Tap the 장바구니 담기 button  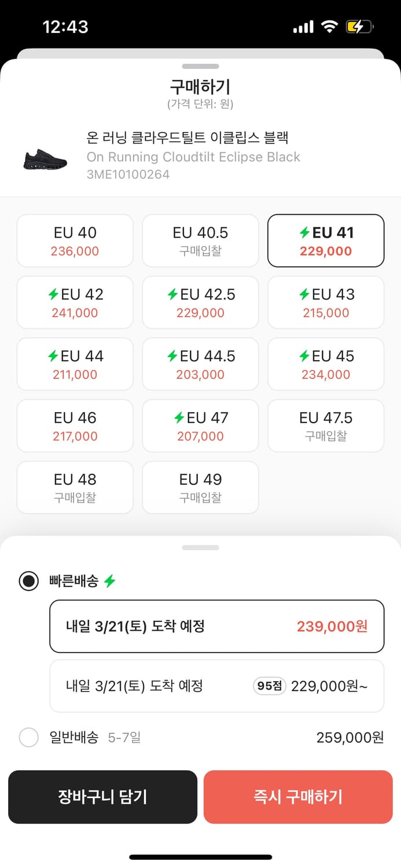click(x=103, y=797)
